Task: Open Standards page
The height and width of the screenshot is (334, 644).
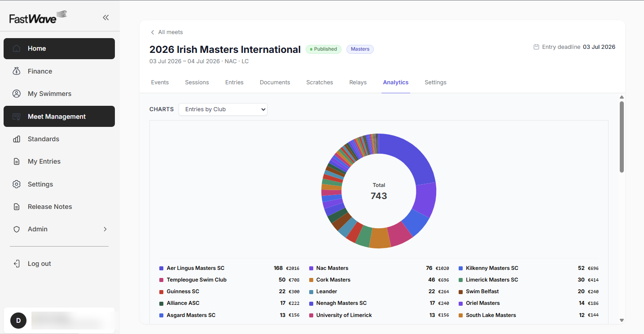Action: coord(59,139)
